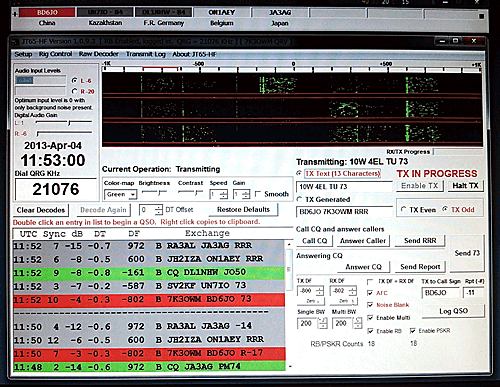500x387 pixels.
Task: Click the decode list scrollbar up arrow
Action: point(289,244)
